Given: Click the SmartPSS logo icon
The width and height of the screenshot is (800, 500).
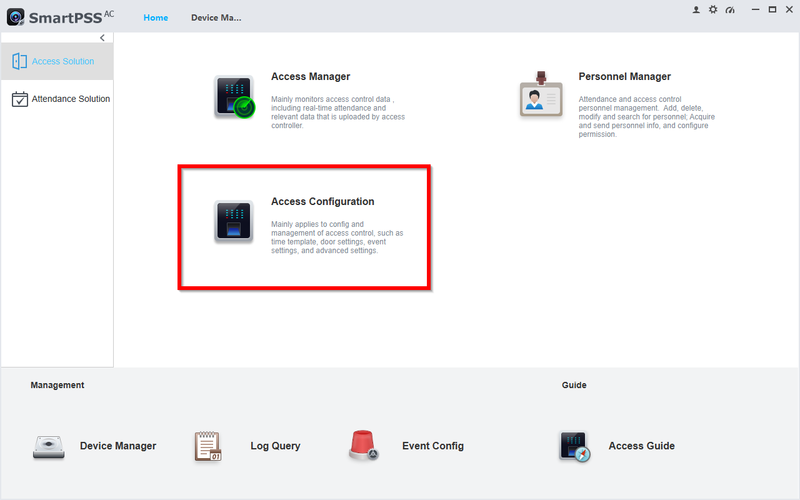Looking at the screenshot, I should tap(15, 17).
